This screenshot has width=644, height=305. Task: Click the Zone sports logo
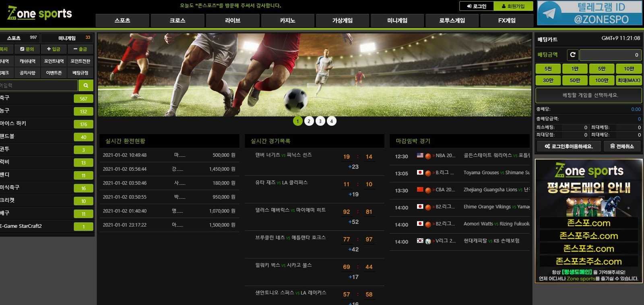tap(39, 14)
